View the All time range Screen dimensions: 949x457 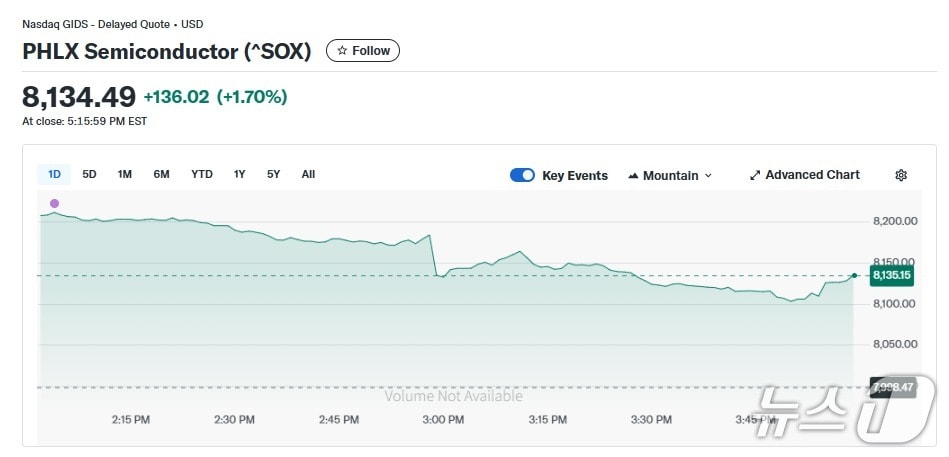(x=308, y=174)
